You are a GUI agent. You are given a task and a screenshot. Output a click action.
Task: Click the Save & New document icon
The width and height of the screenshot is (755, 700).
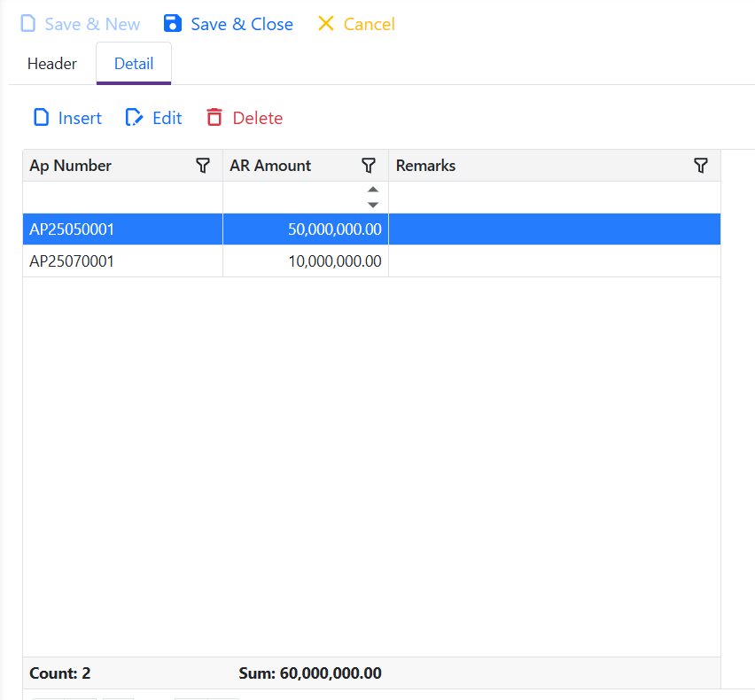28,24
